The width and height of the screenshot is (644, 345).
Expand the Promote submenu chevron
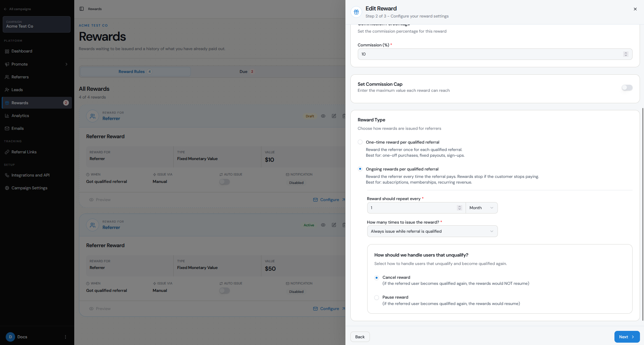point(66,64)
